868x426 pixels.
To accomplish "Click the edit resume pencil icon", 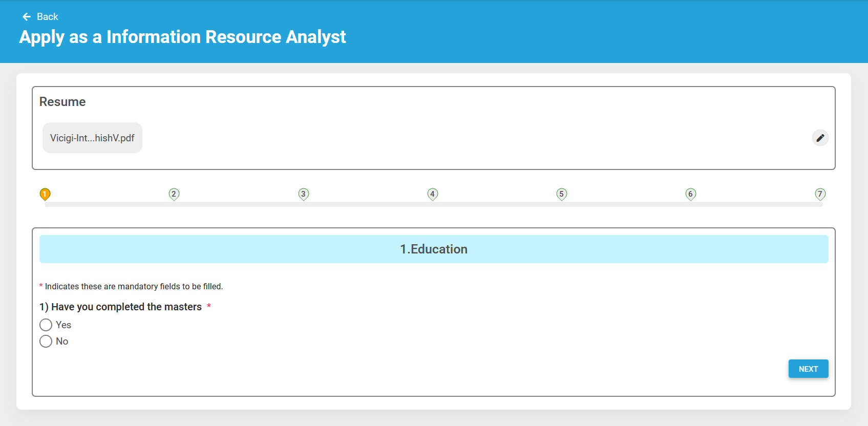I will (x=820, y=138).
